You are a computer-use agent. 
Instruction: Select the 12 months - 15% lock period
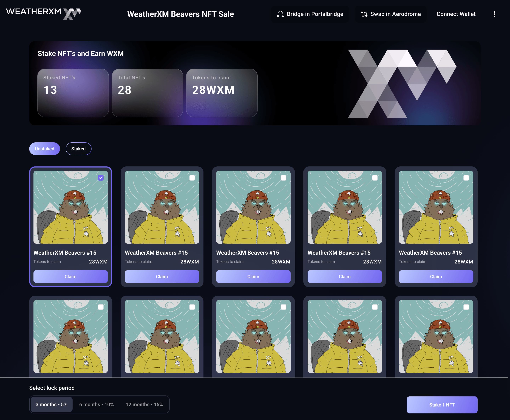click(144, 404)
